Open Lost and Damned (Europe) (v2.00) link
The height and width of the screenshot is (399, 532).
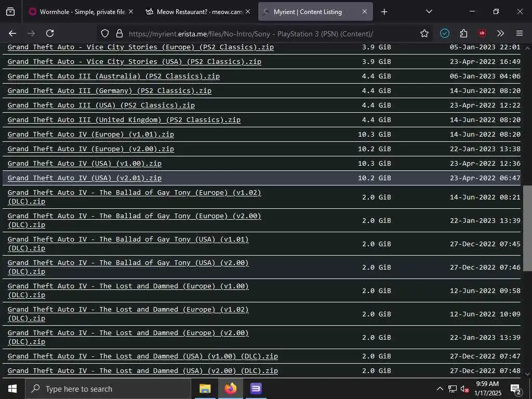[x=128, y=338]
